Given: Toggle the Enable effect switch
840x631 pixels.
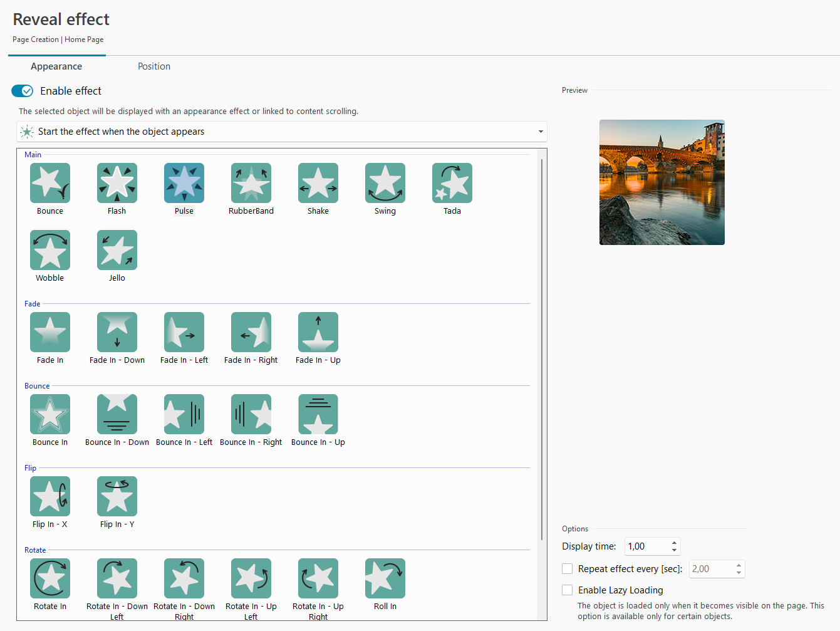Looking at the screenshot, I should pyautogui.click(x=23, y=91).
